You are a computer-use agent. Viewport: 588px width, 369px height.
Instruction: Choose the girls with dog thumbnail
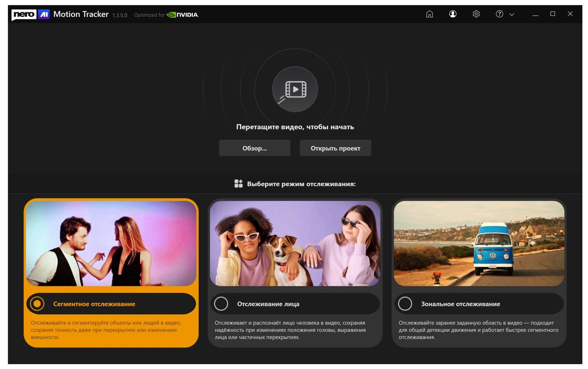click(x=295, y=243)
